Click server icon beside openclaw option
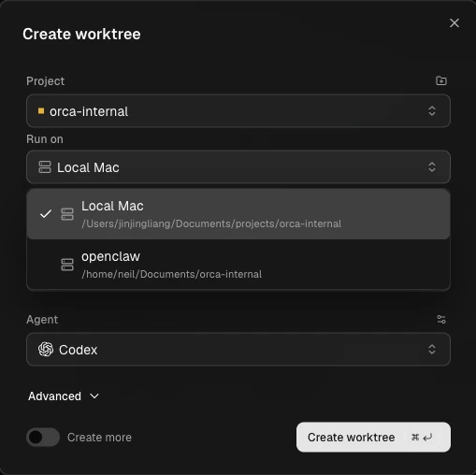The width and height of the screenshot is (476, 475). (x=67, y=265)
